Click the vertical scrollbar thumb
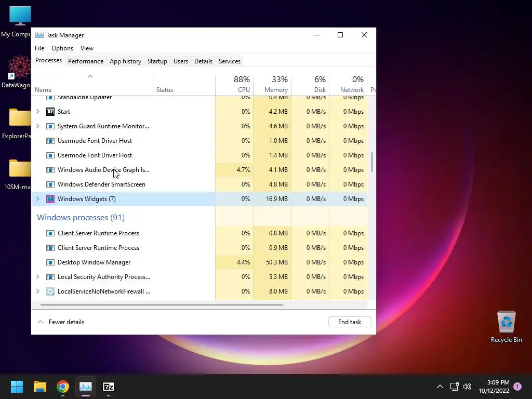This screenshot has height=399, width=532. tap(372, 162)
